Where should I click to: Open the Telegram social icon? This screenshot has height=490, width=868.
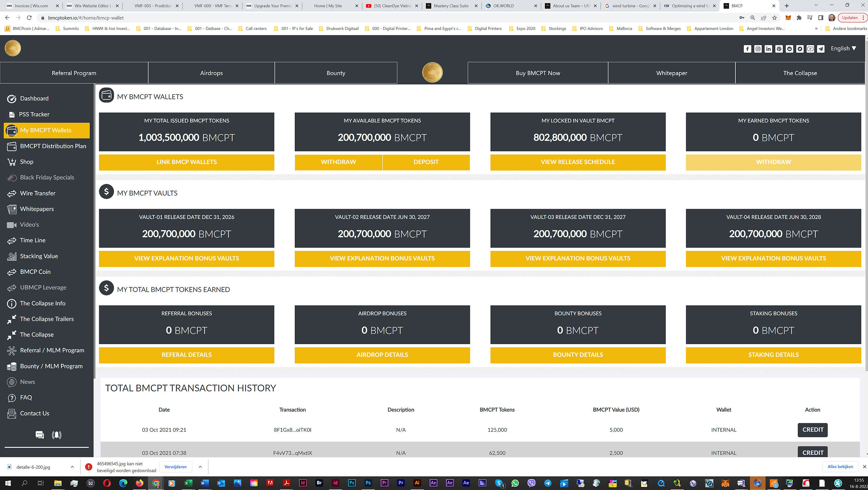821,49
